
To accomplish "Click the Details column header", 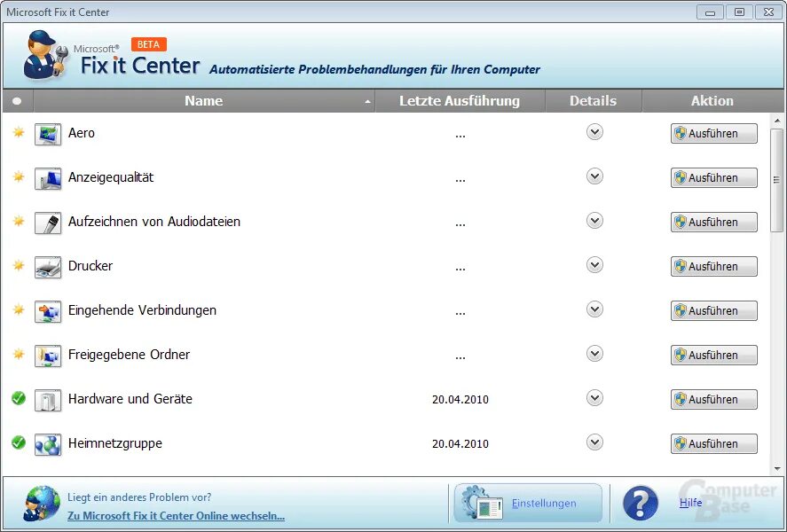I will [x=594, y=101].
